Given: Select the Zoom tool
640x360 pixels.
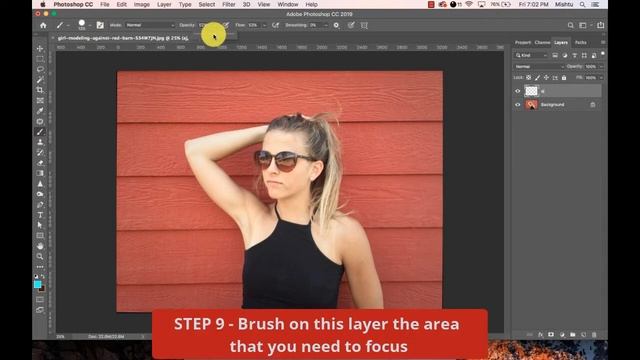Looking at the screenshot, I should pyautogui.click(x=40, y=256).
